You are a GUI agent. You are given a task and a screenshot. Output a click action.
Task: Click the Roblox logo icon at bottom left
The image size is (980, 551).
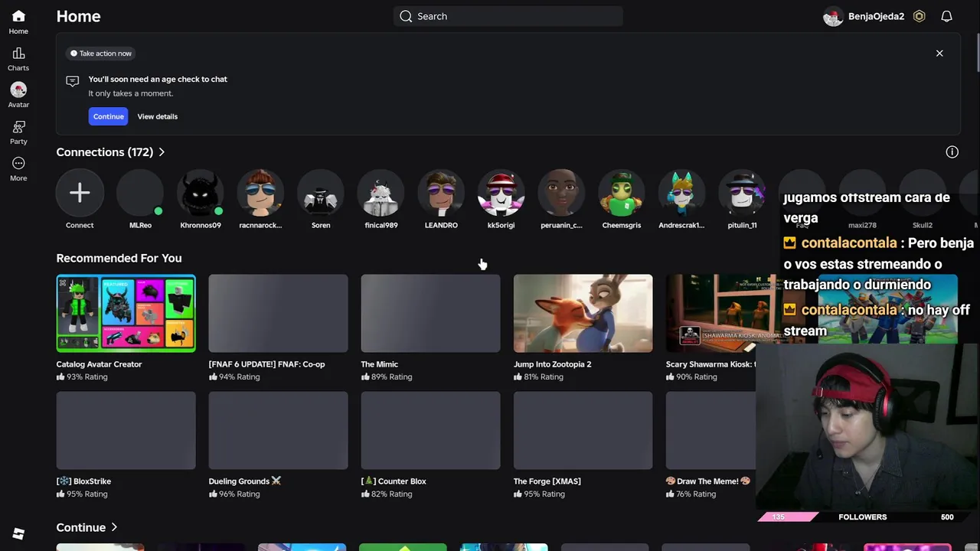(18, 534)
